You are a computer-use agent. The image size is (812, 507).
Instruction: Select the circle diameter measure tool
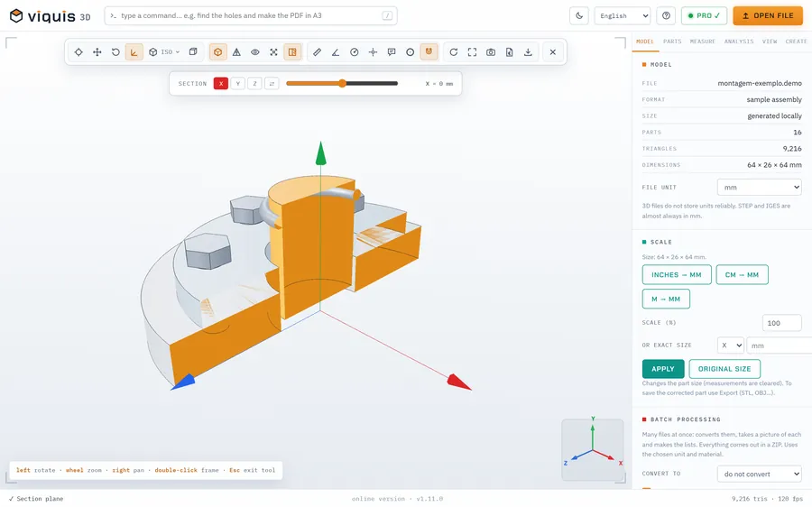(x=411, y=51)
